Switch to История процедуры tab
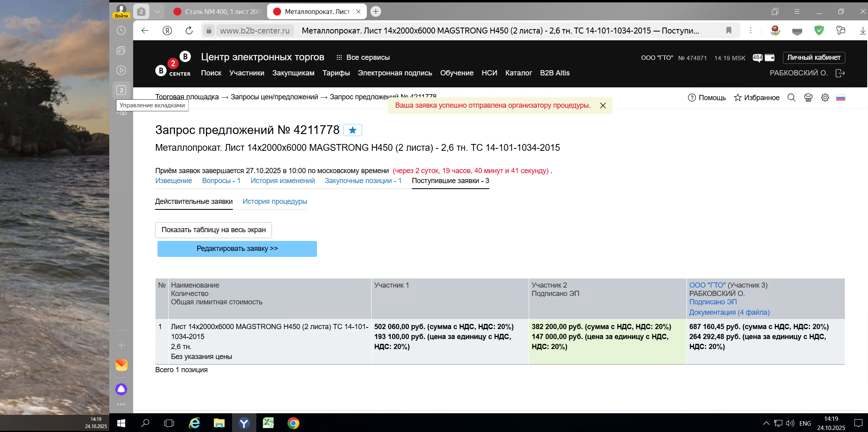 click(275, 201)
